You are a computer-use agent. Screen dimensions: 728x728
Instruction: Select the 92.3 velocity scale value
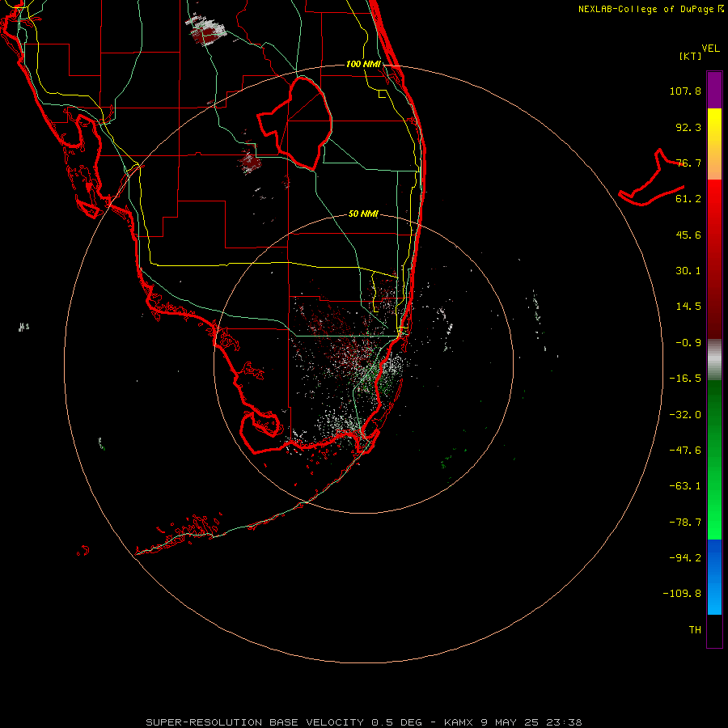click(x=688, y=127)
